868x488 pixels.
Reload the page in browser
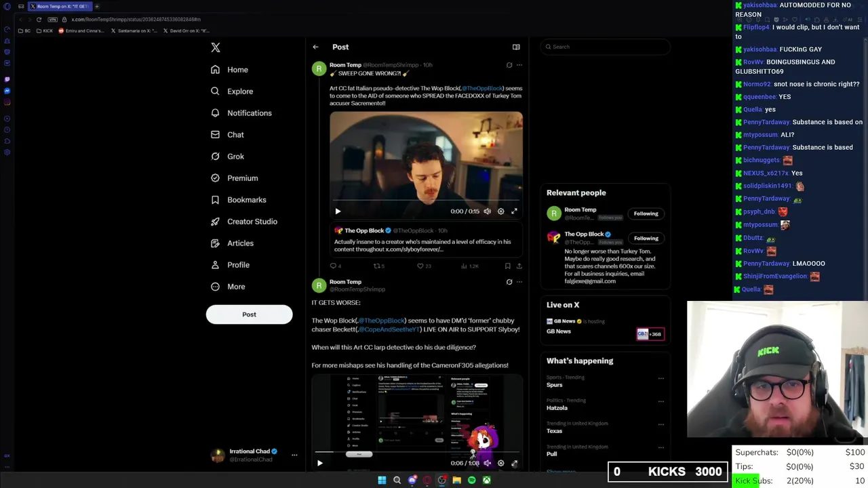(x=39, y=20)
